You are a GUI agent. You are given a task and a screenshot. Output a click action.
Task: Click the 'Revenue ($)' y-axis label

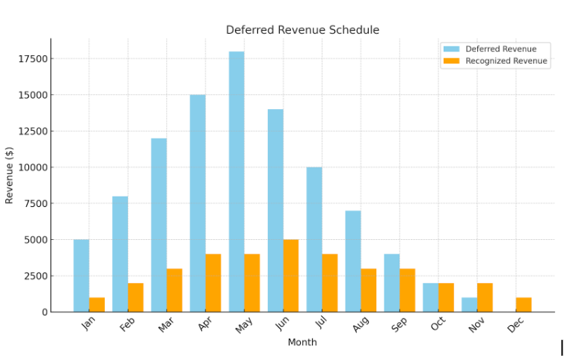[x=10, y=175]
